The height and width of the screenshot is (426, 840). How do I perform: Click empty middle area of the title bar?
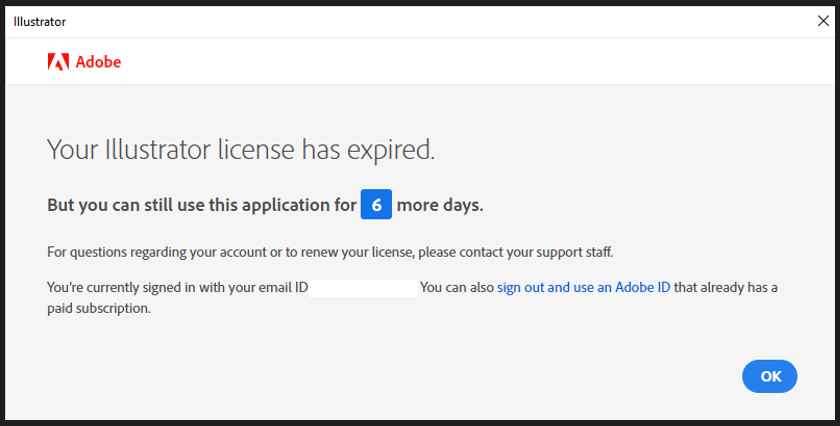pyautogui.click(x=420, y=21)
